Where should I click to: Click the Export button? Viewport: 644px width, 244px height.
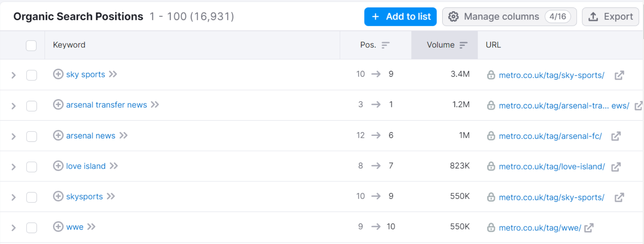pos(611,17)
